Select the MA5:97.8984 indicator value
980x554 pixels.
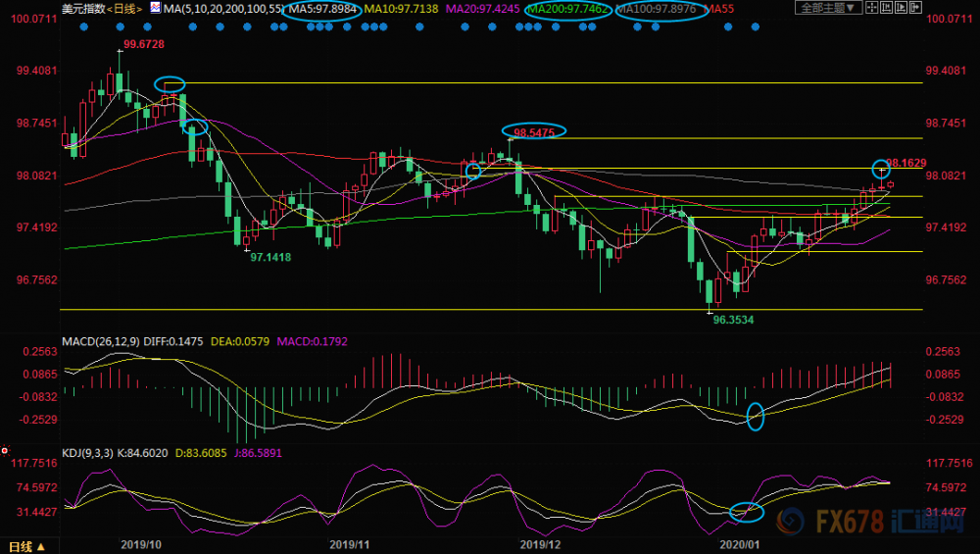coord(322,9)
